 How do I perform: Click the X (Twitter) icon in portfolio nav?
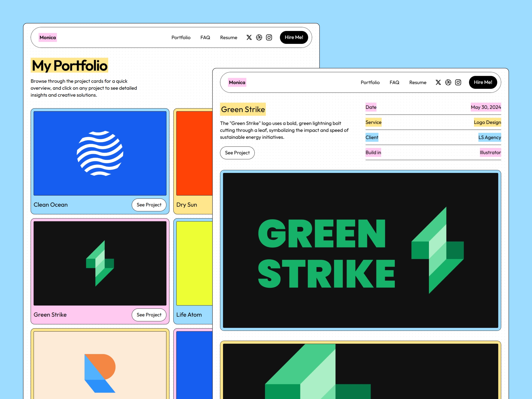(250, 37)
